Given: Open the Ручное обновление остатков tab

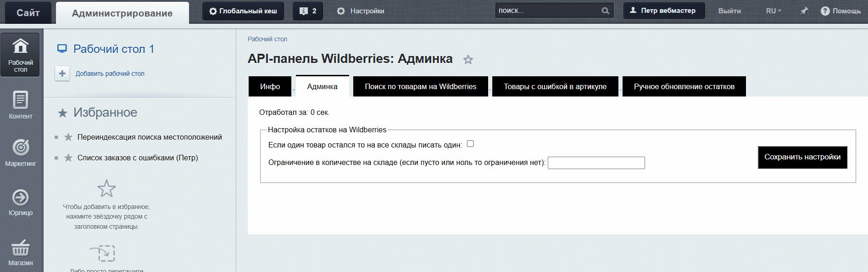Looking at the screenshot, I should [684, 86].
